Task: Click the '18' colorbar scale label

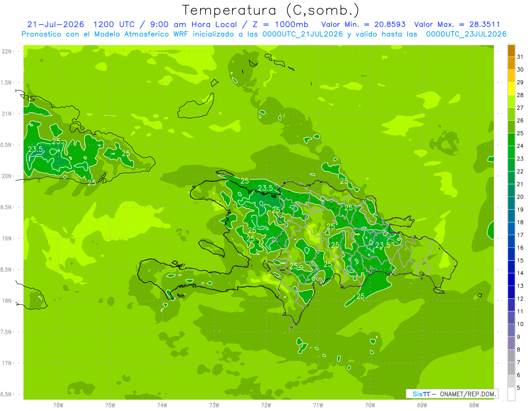Action: (520, 222)
